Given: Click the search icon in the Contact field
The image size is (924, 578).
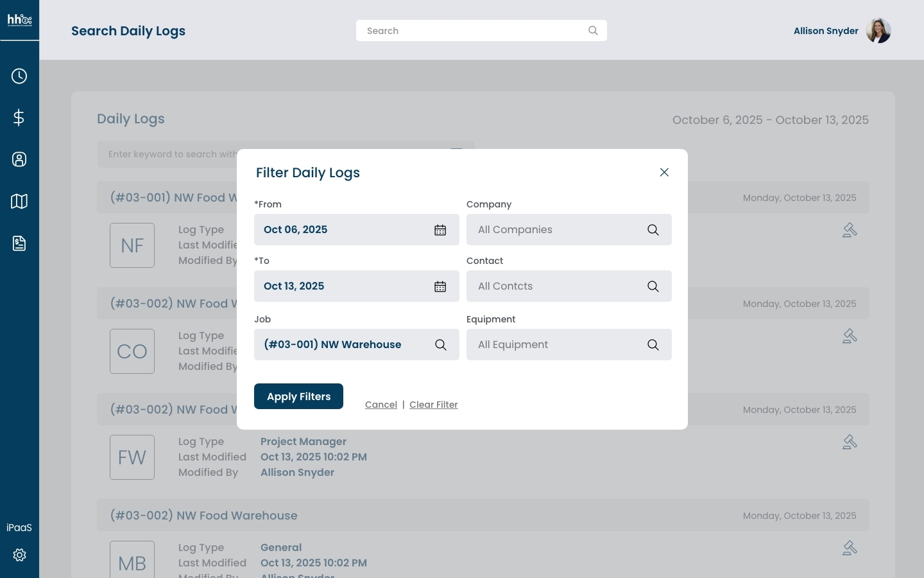Looking at the screenshot, I should click(x=653, y=286).
